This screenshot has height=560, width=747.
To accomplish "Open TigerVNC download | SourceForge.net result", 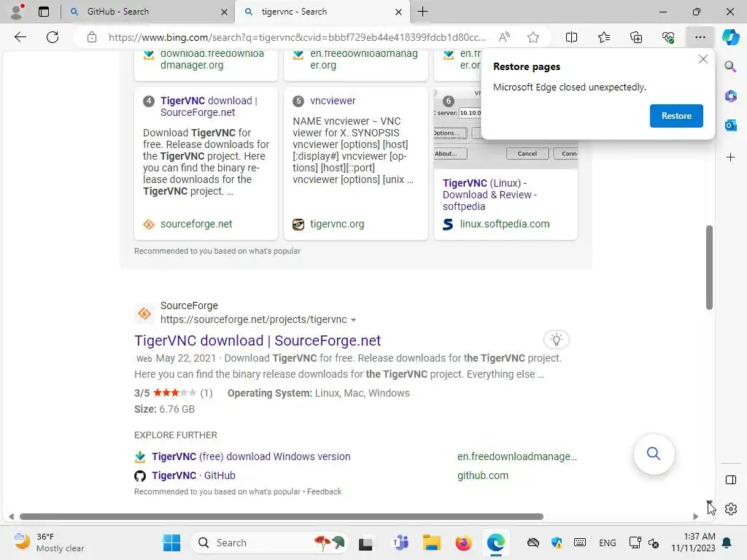I will tap(258, 341).
